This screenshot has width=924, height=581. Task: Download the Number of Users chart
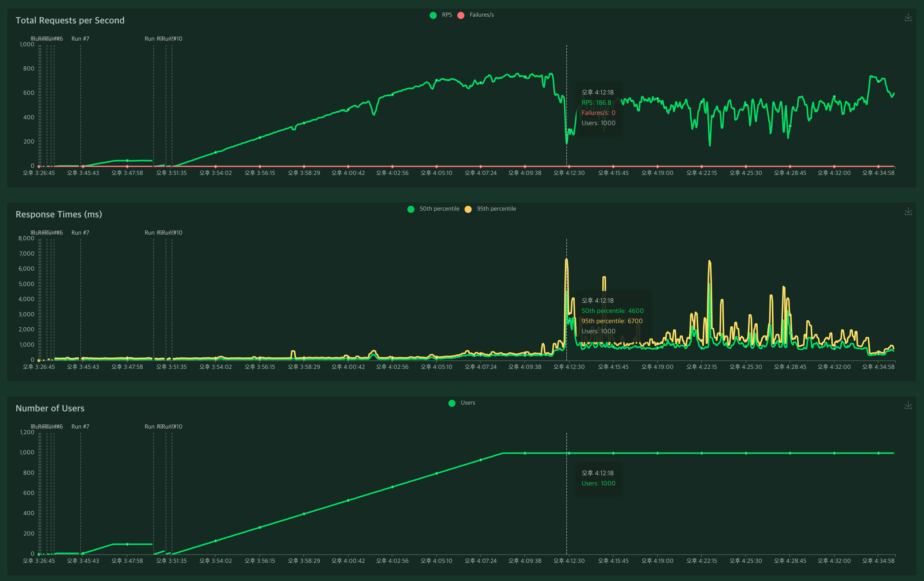tap(908, 405)
